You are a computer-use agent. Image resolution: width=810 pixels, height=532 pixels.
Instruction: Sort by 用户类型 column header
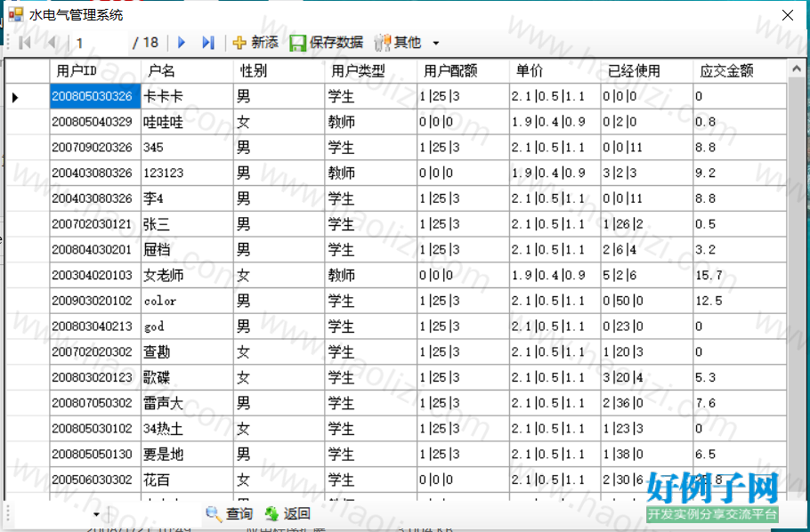point(371,71)
